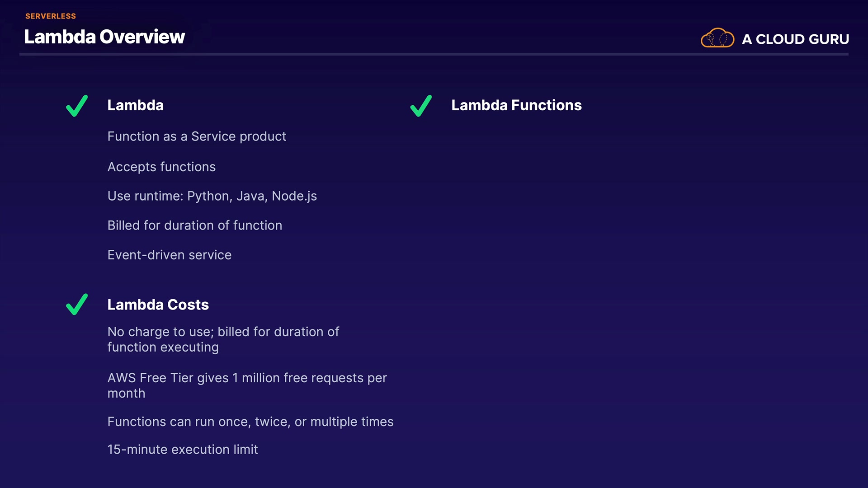Click the 15-minute execution limit text
Screen dimensions: 868x488
coord(183,450)
